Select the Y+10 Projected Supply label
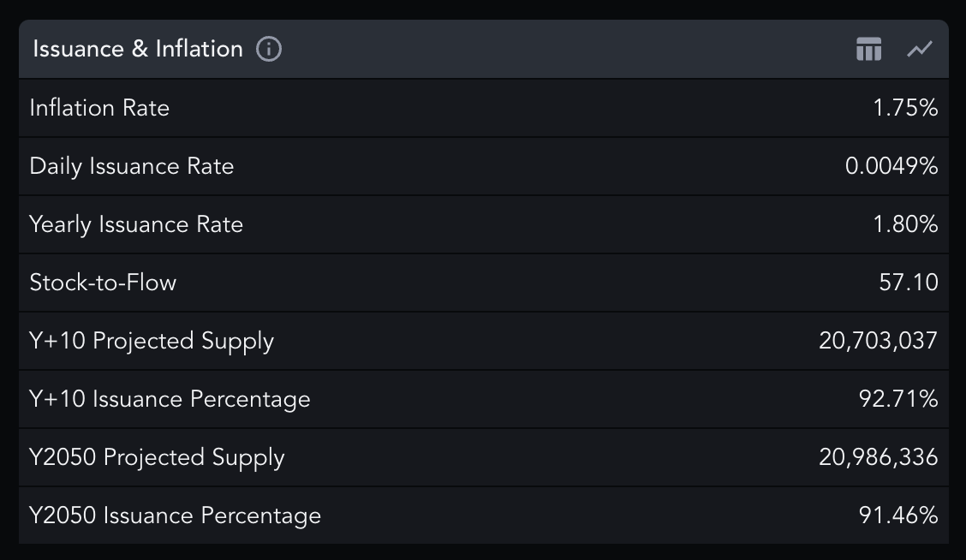 pos(152,341)
